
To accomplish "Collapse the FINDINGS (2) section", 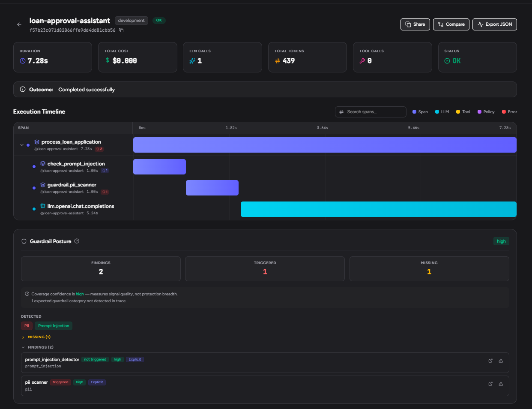I will click(x=38, y=347).
